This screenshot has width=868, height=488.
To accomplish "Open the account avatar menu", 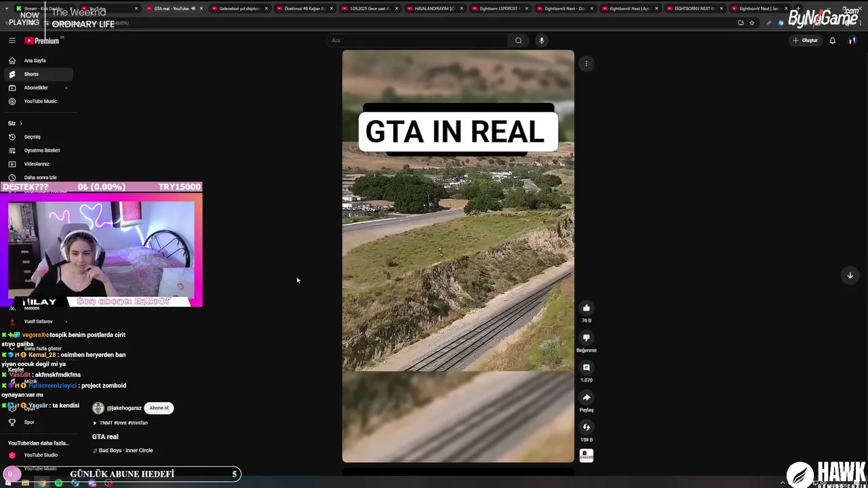I will 852,41.
